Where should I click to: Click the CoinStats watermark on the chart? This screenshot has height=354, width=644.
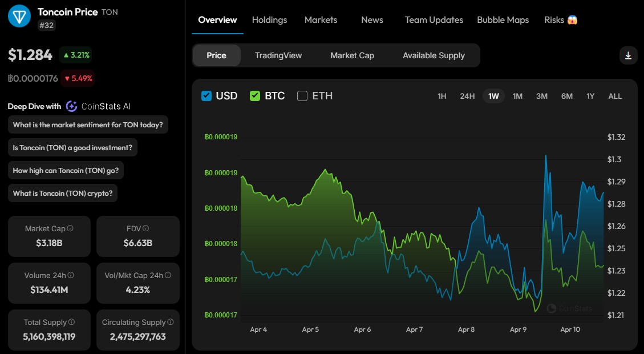coord(569,308)
